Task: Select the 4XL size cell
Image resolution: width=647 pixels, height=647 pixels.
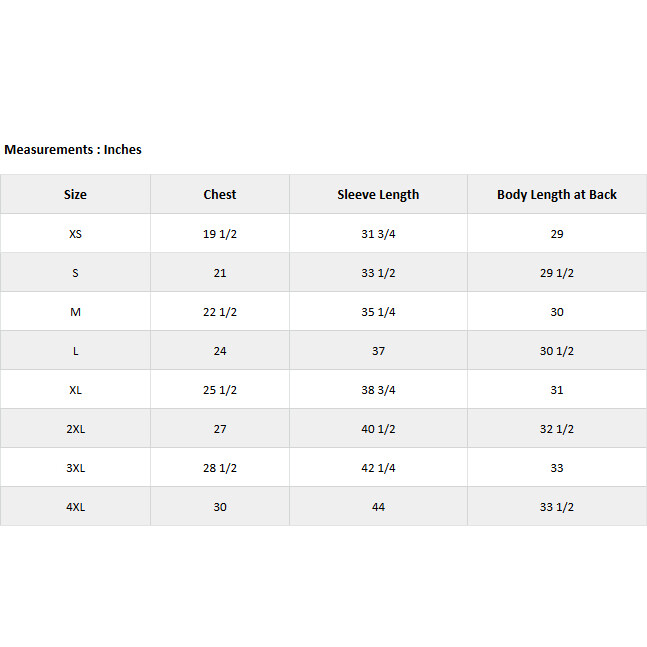Action: tap(75, 507)
